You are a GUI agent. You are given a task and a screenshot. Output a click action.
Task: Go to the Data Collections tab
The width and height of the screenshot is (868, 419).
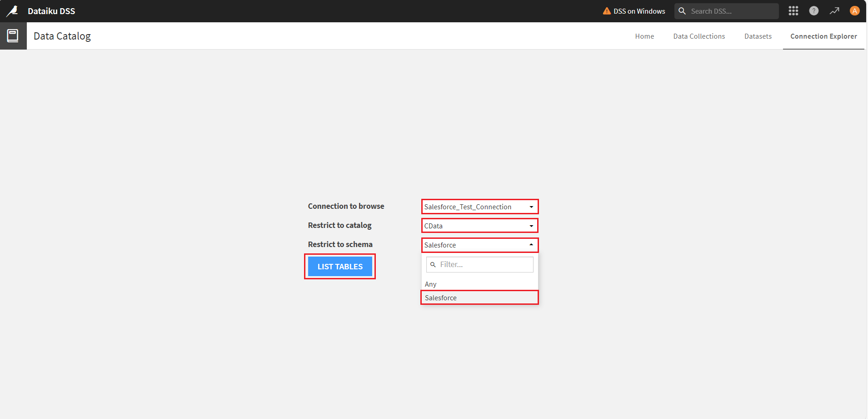699,36
